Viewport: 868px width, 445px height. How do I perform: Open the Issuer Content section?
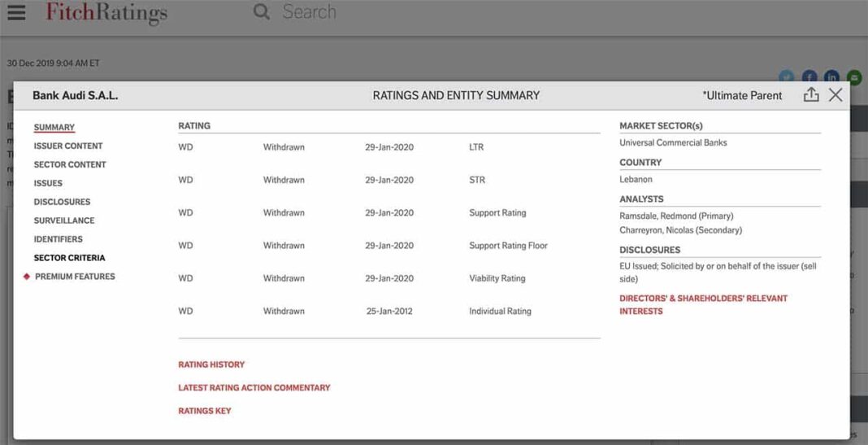coord(68,146)
